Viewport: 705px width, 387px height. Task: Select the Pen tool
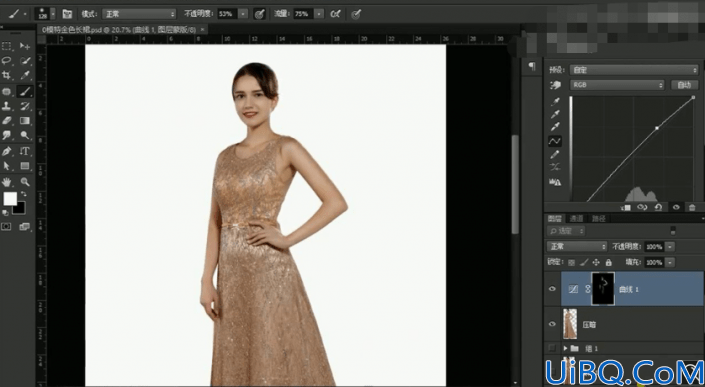point(7,151)
